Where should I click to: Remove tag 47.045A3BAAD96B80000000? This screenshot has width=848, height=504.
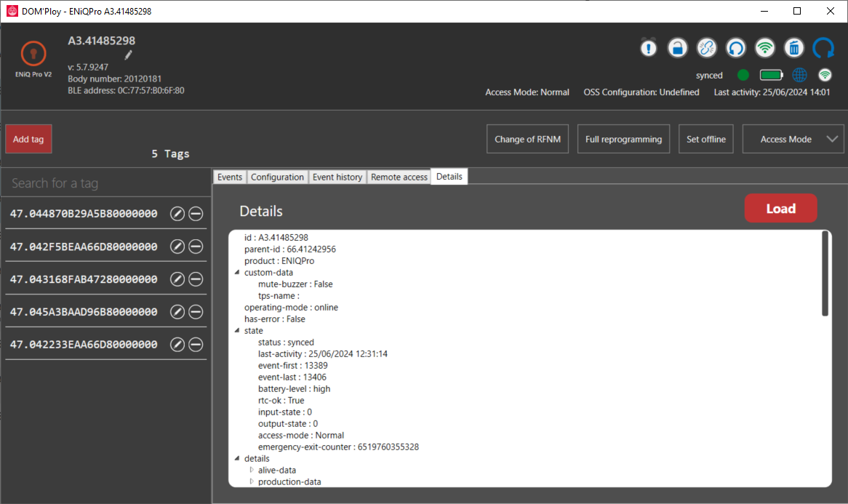pos(196,312)
